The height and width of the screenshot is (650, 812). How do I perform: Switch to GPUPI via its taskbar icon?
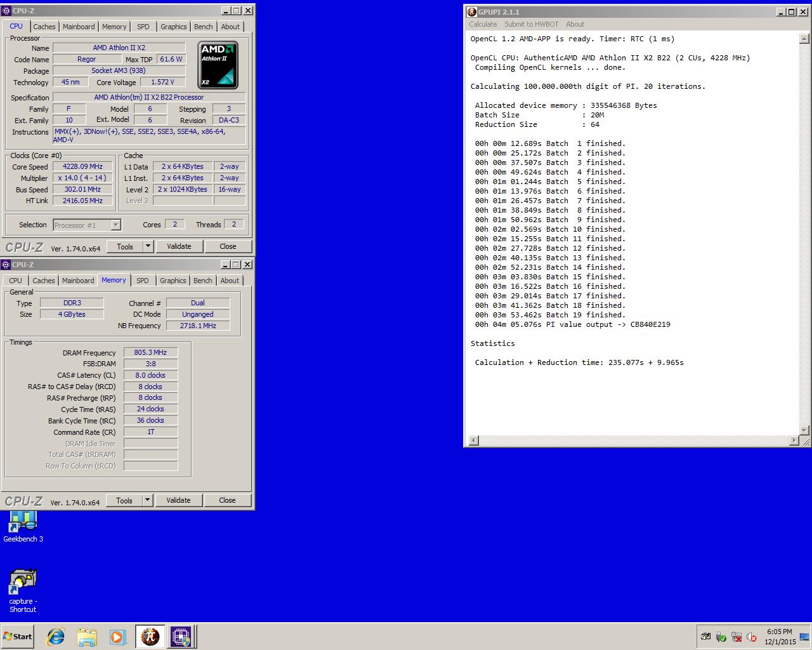pyautogui.click(x=150, y=637)
